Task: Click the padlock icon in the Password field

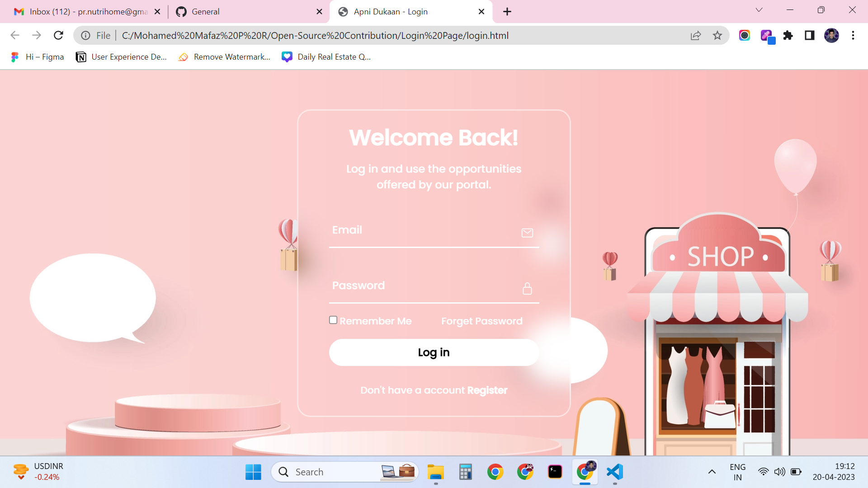Action: (527, 288)
